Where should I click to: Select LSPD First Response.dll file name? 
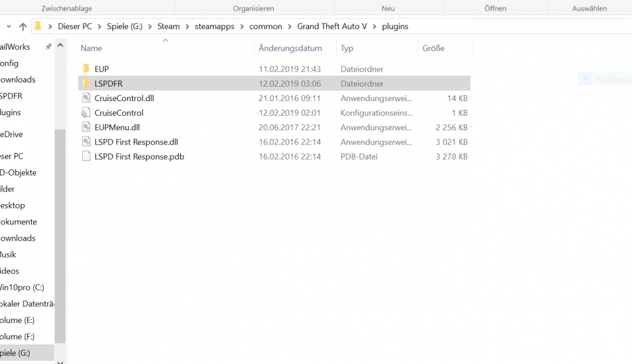137,142
